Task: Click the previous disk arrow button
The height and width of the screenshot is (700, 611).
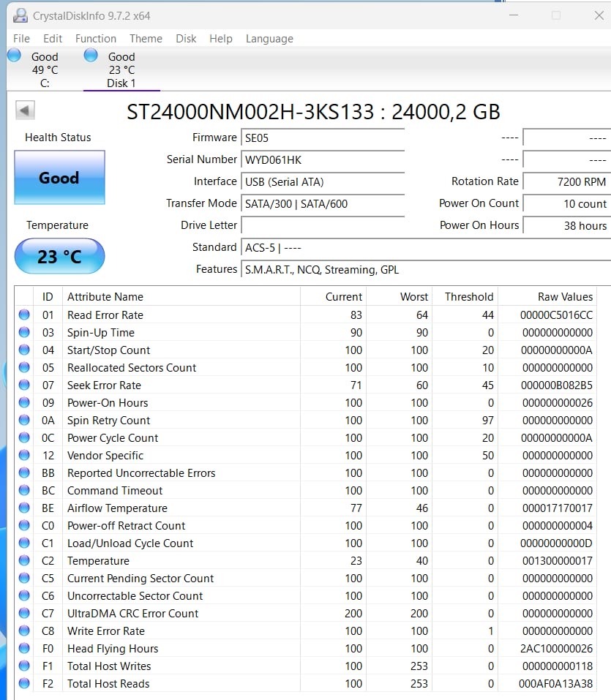Action: coord(25,110)
